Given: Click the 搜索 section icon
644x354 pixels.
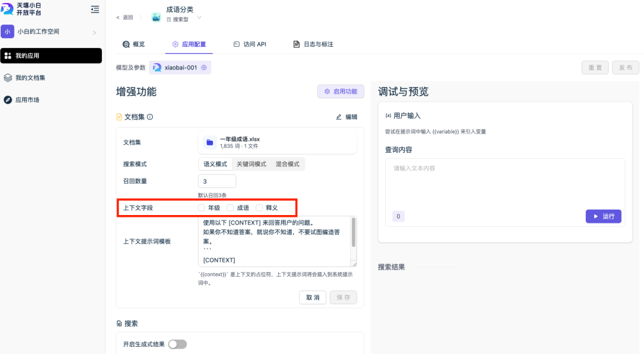Looking at the screenshot, I should (119, 323).
